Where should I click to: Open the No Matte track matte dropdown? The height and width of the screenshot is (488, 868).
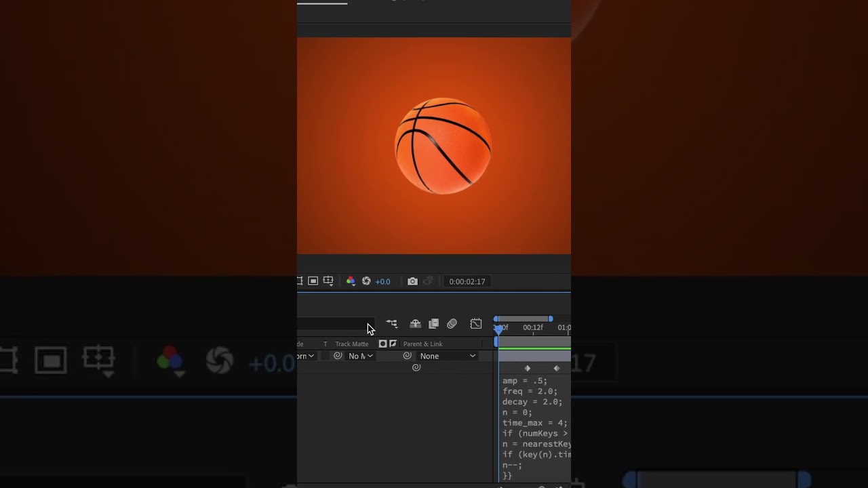[361, 356]
